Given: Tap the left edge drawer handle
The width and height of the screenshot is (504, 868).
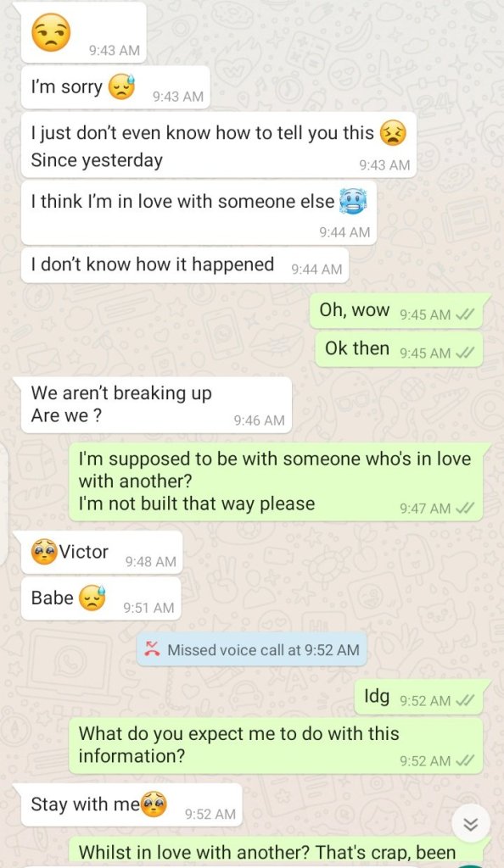Looking at the screenshot, I should click(3, 504).
